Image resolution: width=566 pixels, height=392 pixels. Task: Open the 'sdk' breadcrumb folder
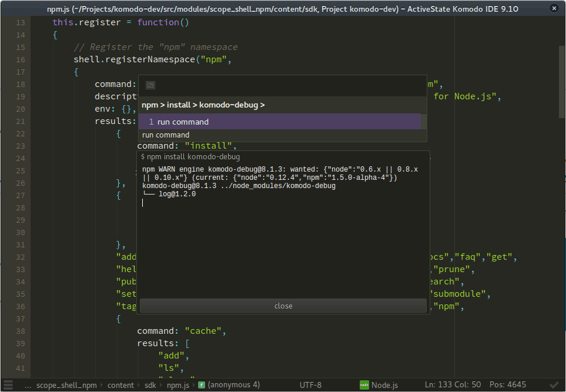click(150, 385)
